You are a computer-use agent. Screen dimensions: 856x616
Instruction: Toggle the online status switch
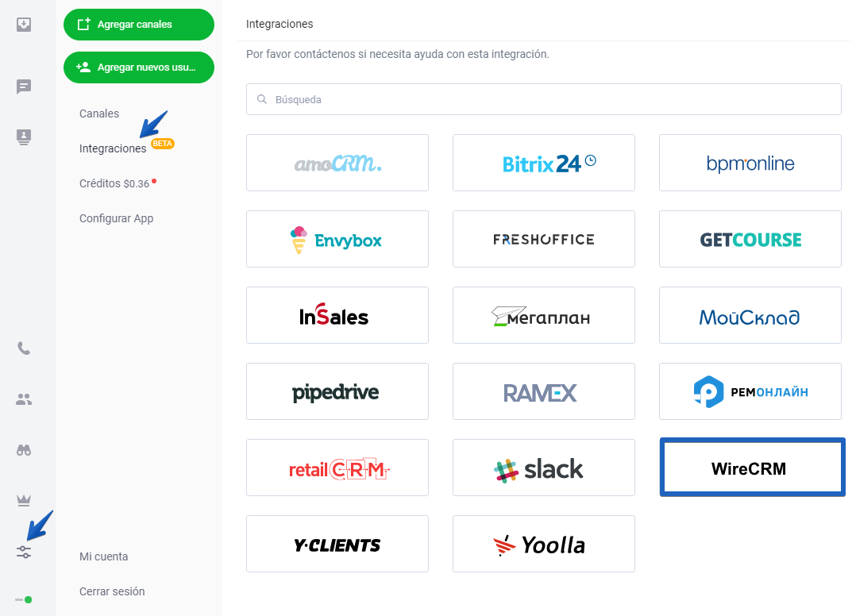pyautogui.click(x=24, y=599)
